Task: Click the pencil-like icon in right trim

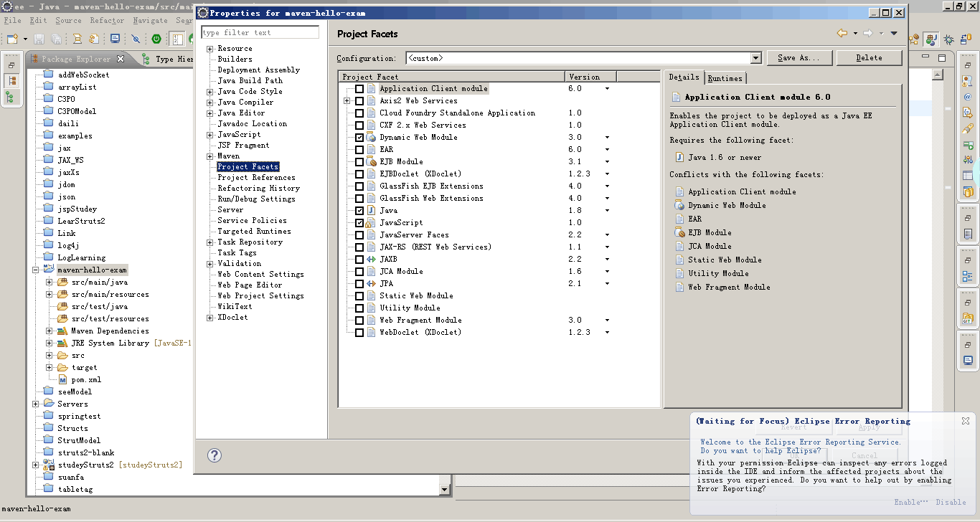Action: [968, 128]
